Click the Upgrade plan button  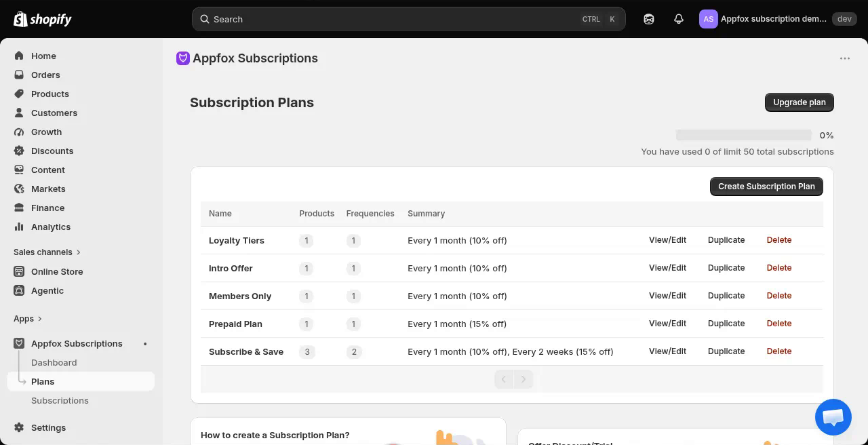tap(800, 102)
